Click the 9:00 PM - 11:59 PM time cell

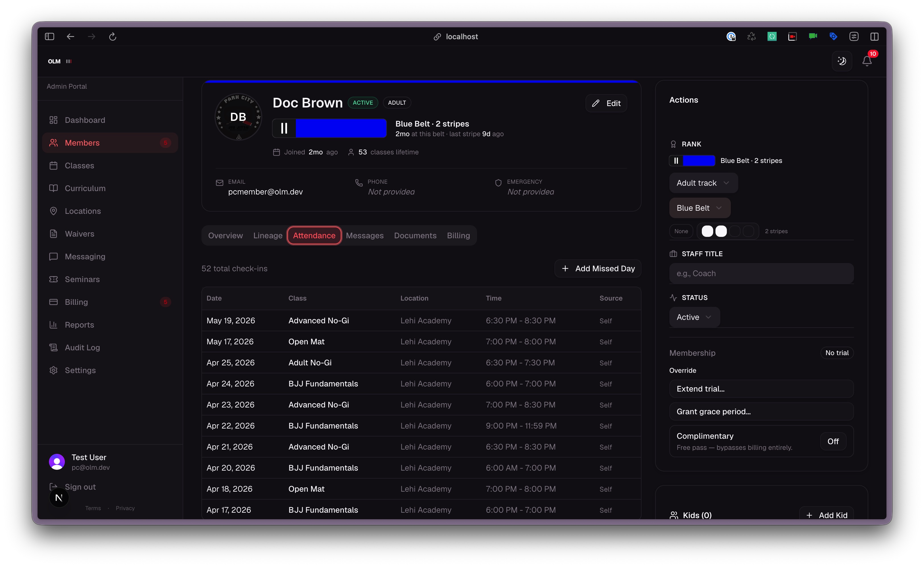[521, 426]
